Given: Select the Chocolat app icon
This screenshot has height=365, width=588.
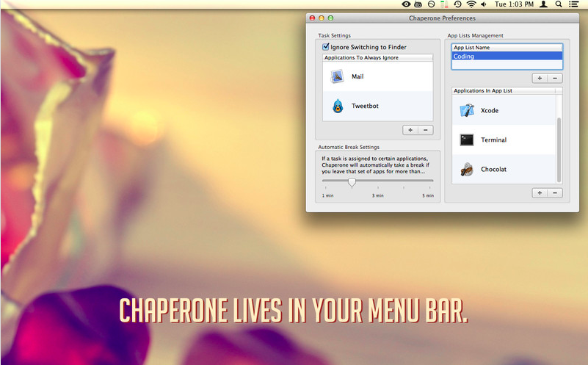Looking at the screenshot, I should pos(467,169).
